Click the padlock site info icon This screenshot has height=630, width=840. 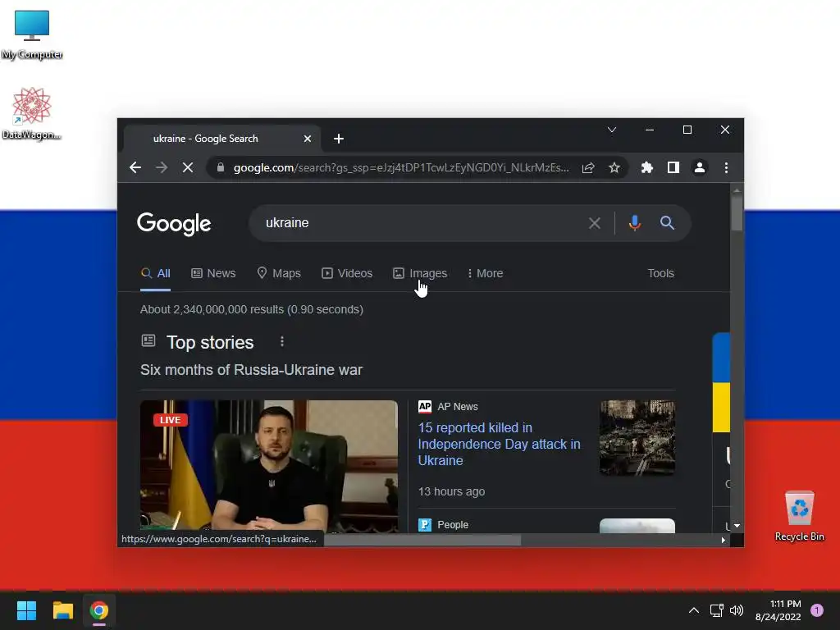tap(220, 167)
